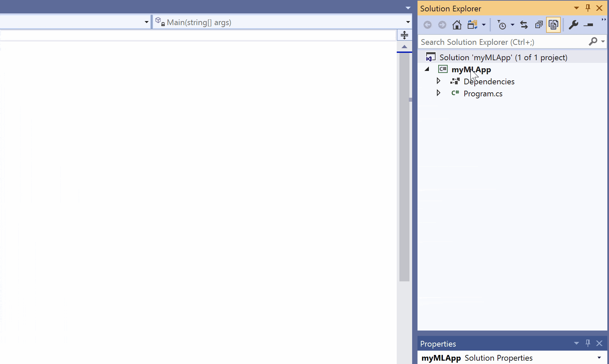Click the Solution Explorer back navigation arrow
Screen dimensions: 609x364
point(427,25)
